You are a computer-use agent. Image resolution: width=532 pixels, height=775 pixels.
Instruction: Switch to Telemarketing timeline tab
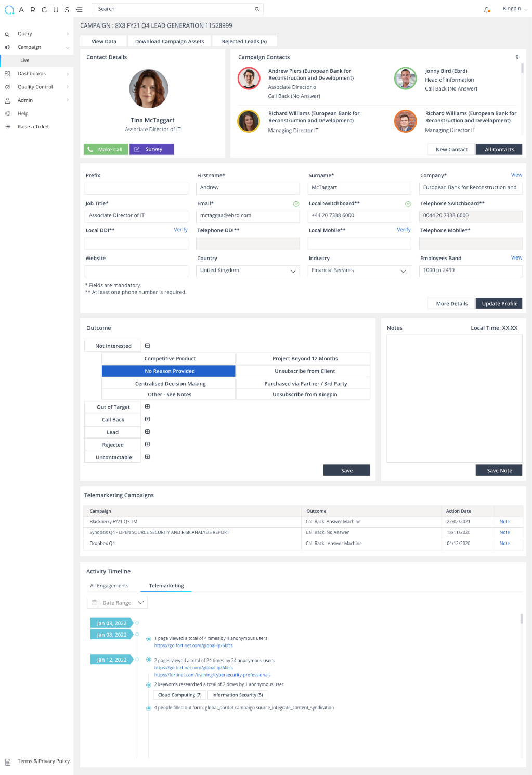coord(166,586)
